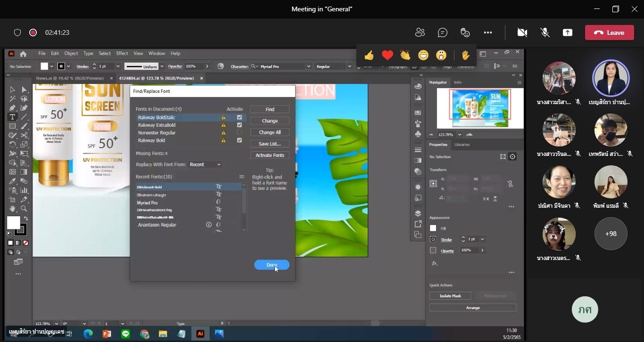Open the Layers panel icon in dock
Image resolution: width=644 pixels, height=342 pixels.
pyautogui.click(x=418, y=214)
